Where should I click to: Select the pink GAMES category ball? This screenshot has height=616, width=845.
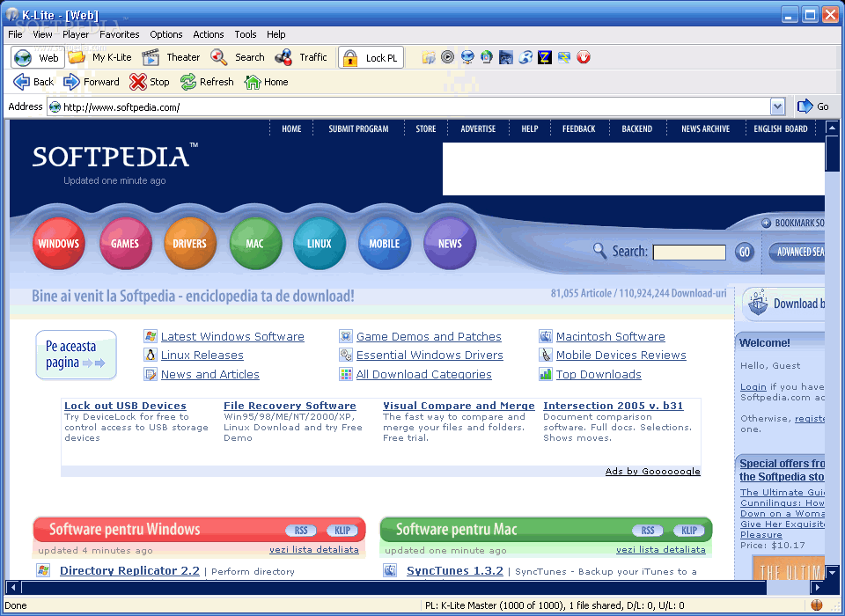tap(125, 244)
